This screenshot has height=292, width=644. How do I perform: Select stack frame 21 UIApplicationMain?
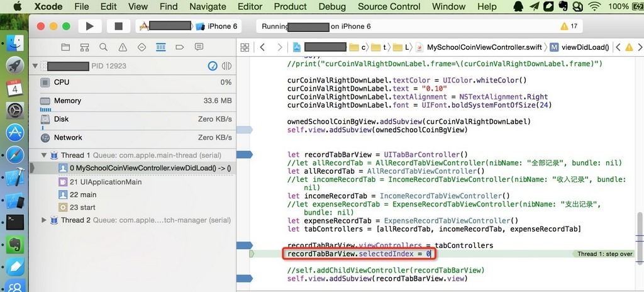(132, 182)
